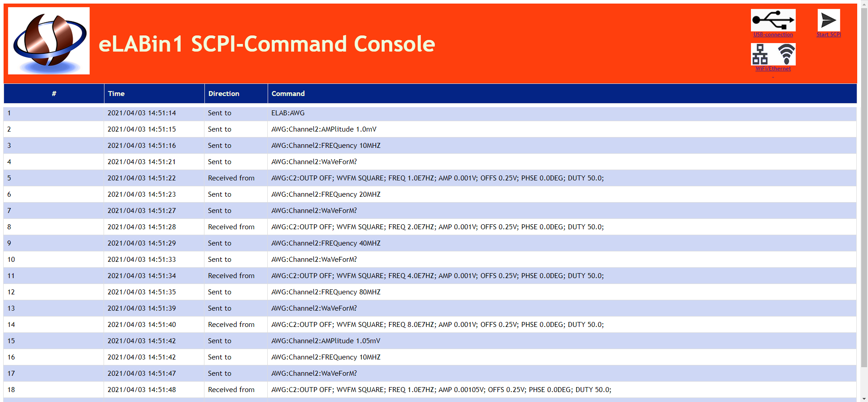Screen dimensions: 868x402
Task: Open the USB-connection text link
Action: [x=773, y=35]
